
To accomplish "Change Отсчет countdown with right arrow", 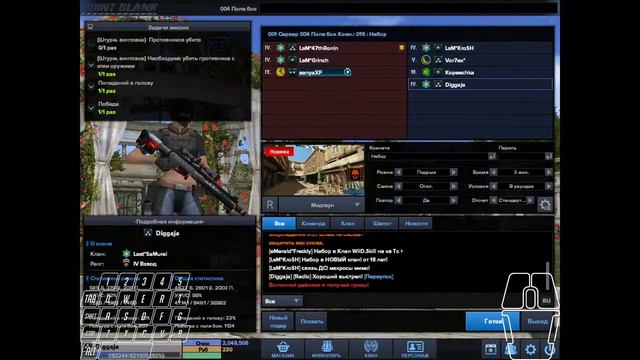I will (530, 200).
